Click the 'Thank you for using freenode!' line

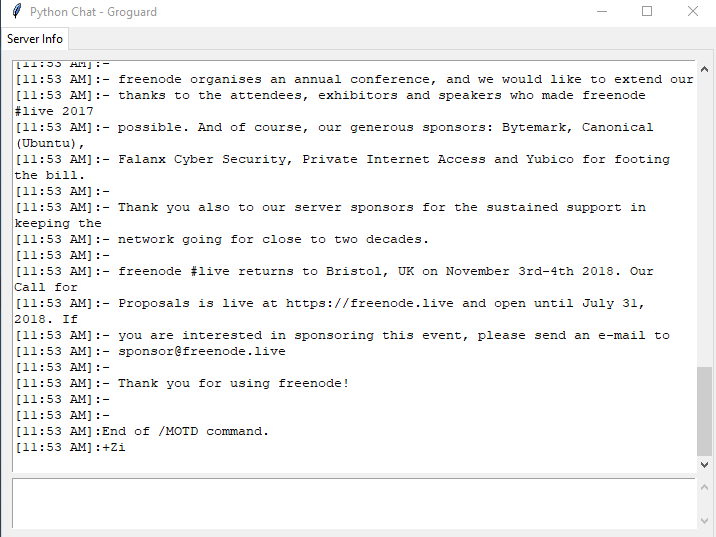point(233,383)
